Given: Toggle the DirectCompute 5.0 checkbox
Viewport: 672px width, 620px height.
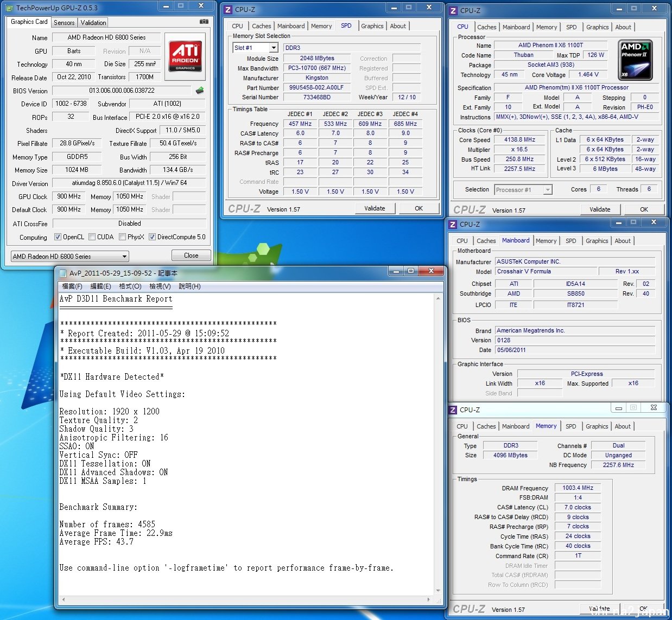Looking at the screenshot, I should point(152,237).
